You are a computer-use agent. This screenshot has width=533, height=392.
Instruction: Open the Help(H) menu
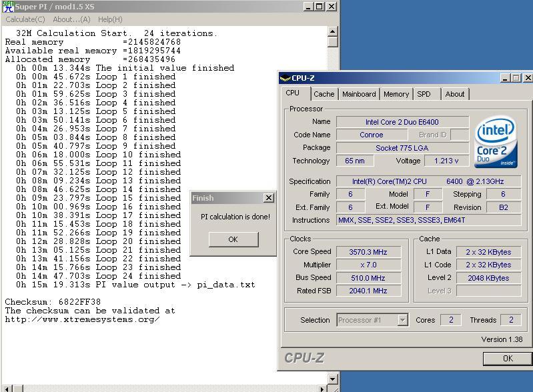coord(110,19)
